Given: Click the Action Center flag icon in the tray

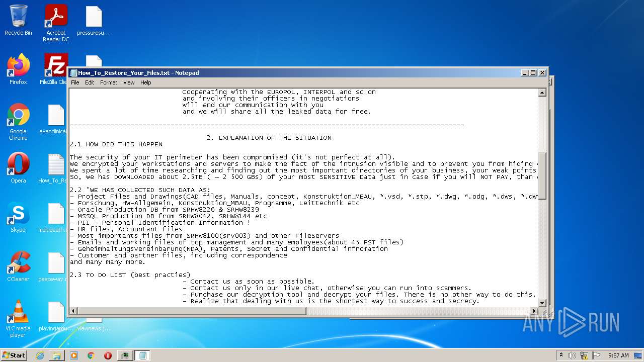Looking at the screenshot, I should (x=596, y=355).
